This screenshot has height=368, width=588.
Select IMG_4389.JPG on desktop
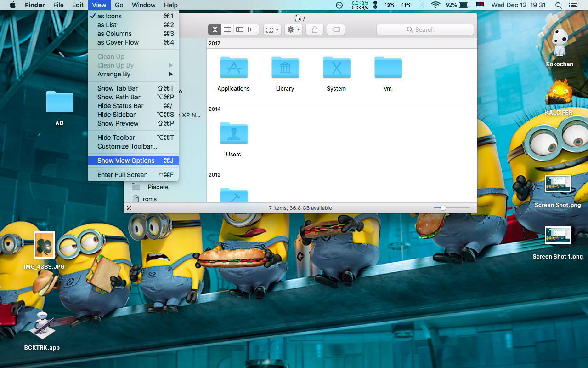[x=44, y=251]
